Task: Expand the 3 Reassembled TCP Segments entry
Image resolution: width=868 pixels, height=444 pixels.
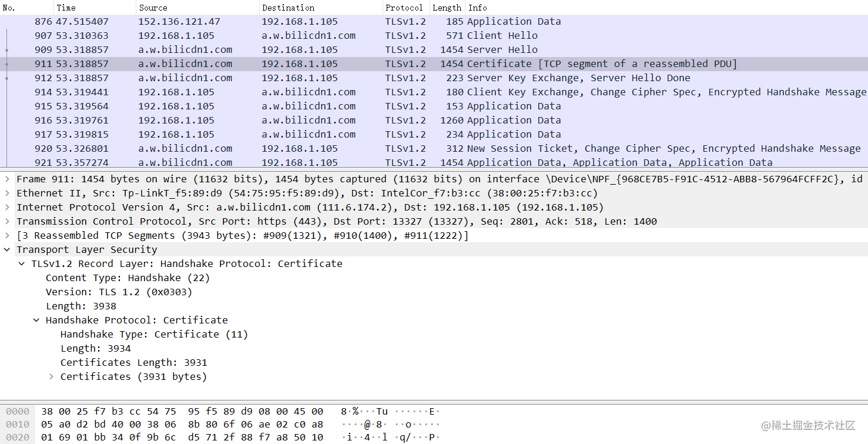Action: pos(7,235)
